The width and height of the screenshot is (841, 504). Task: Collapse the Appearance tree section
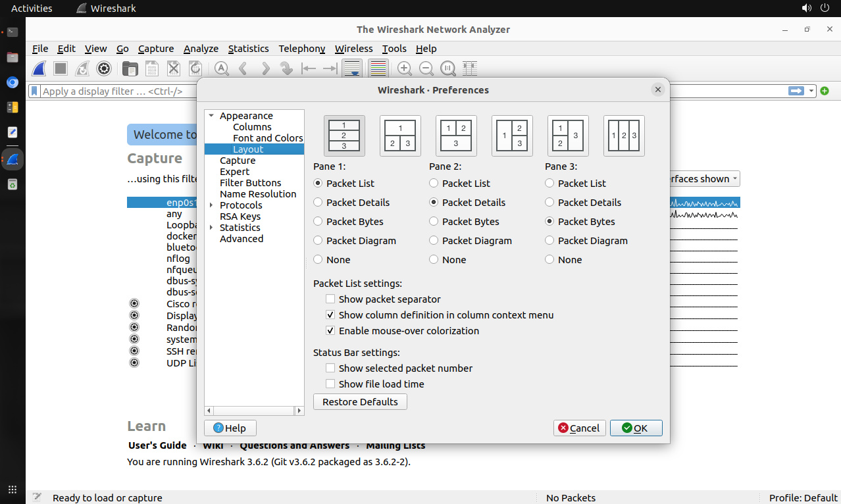[211, 116]
